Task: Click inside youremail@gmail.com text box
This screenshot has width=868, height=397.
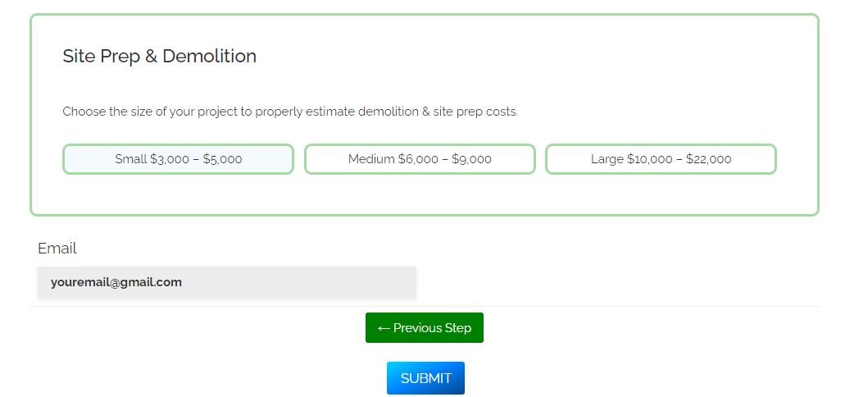Action: click(x=227, y=282)
